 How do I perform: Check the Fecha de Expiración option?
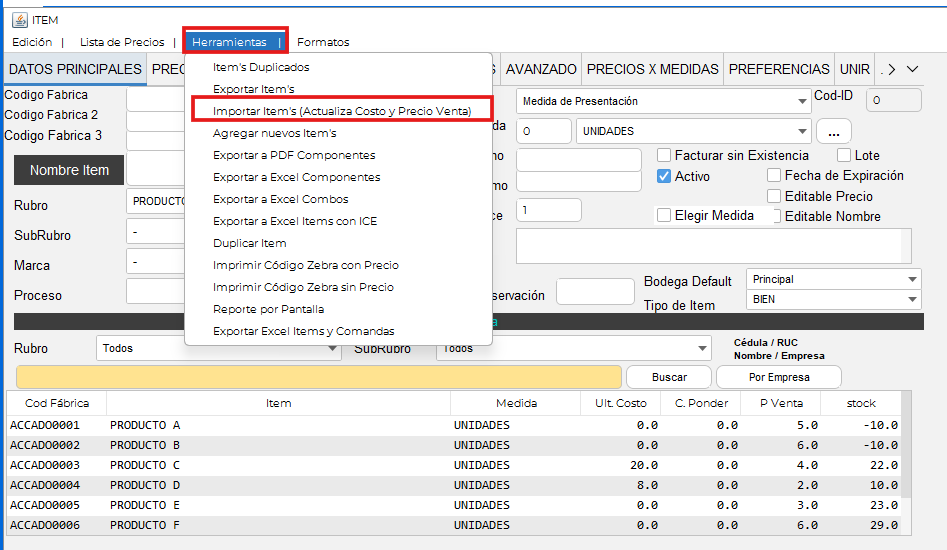774,176
